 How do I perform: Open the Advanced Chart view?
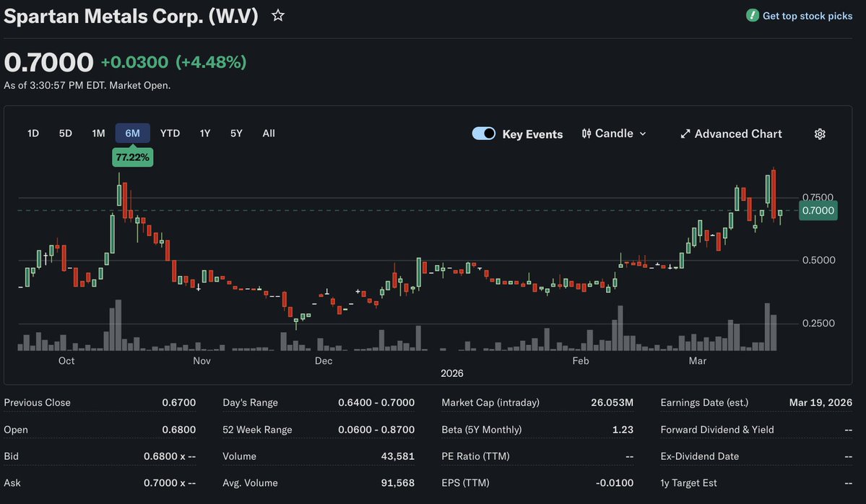pyautogui.click(x=731, y=134)
